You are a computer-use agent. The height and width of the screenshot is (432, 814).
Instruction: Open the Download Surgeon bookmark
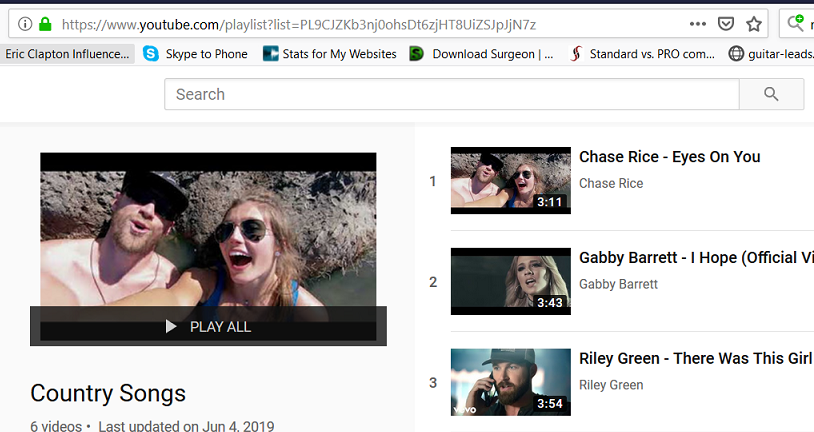pos(481,54)
